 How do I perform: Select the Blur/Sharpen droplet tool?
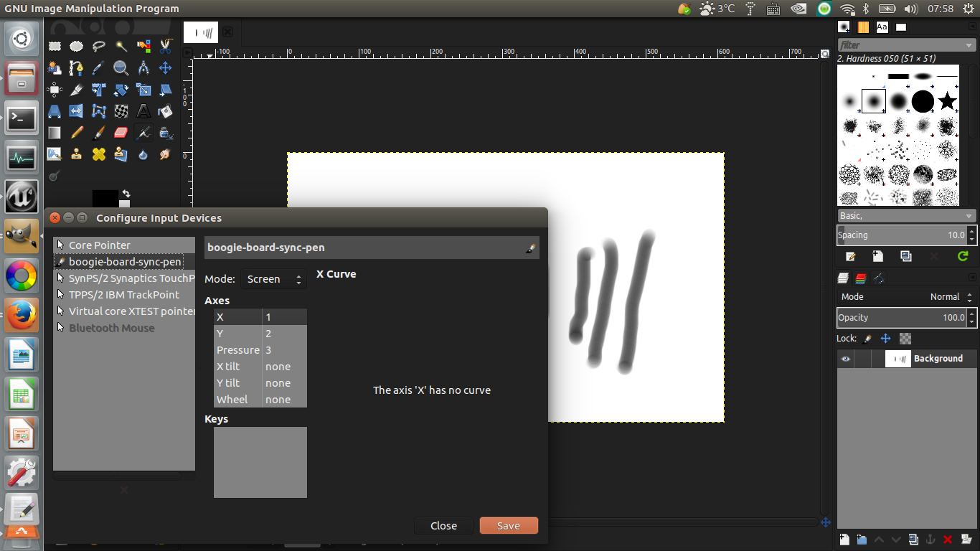pyautogui.click(x=143, y=154)
